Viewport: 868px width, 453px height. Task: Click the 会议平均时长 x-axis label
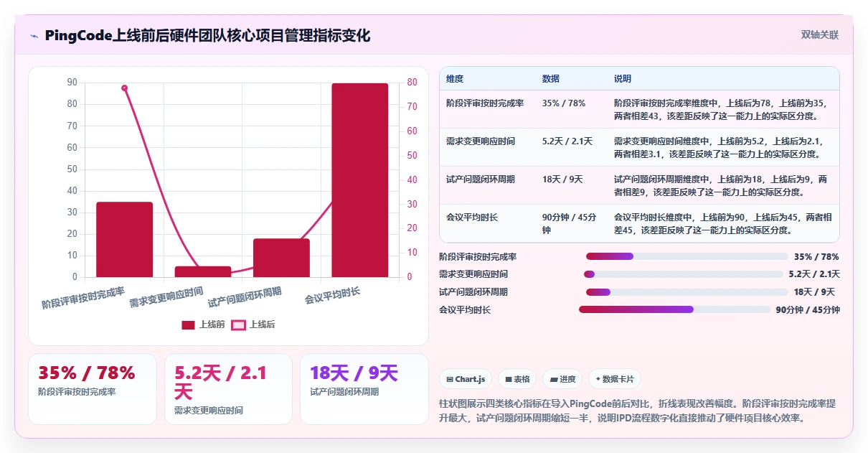point(332,295)
